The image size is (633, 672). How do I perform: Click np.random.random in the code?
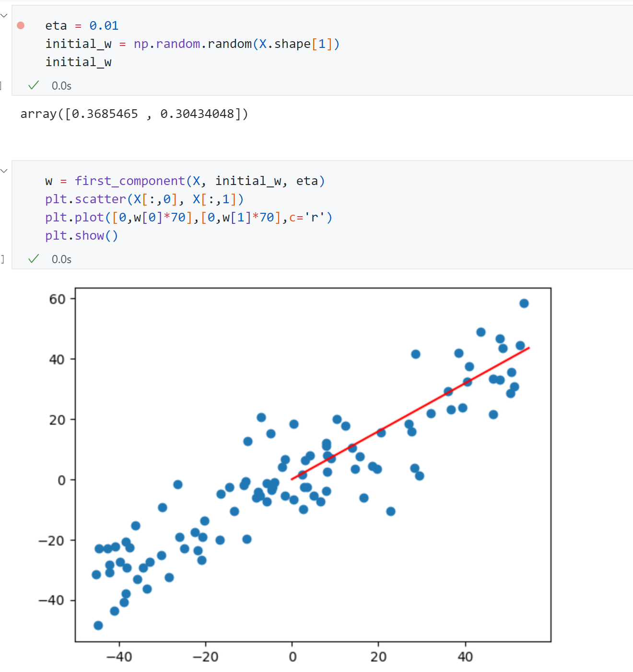(193, 44)
